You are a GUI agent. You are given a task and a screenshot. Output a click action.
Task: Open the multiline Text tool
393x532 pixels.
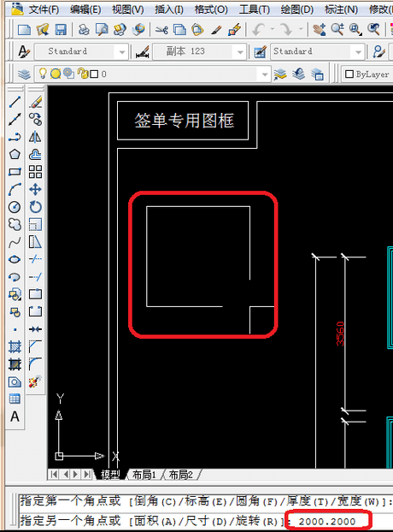[x=15, y=417]
